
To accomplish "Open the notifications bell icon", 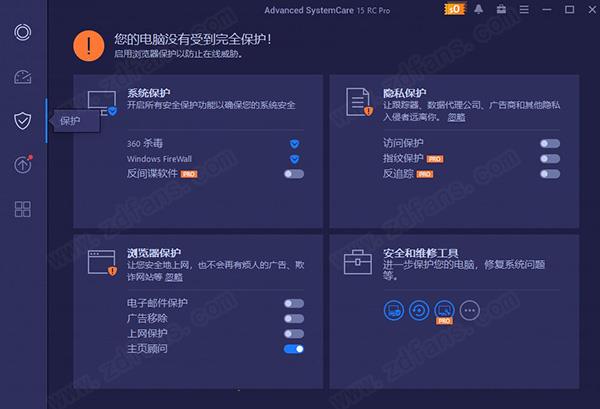I will click(478, 9).
